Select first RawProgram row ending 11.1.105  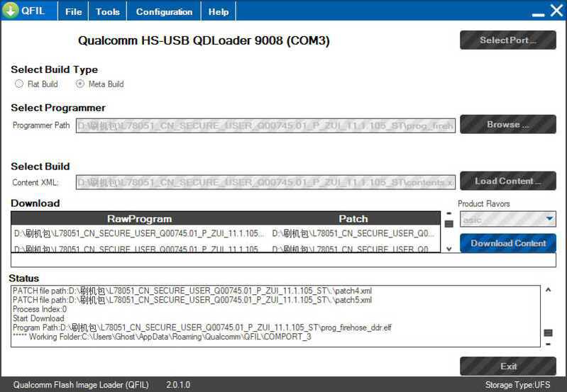139,234
